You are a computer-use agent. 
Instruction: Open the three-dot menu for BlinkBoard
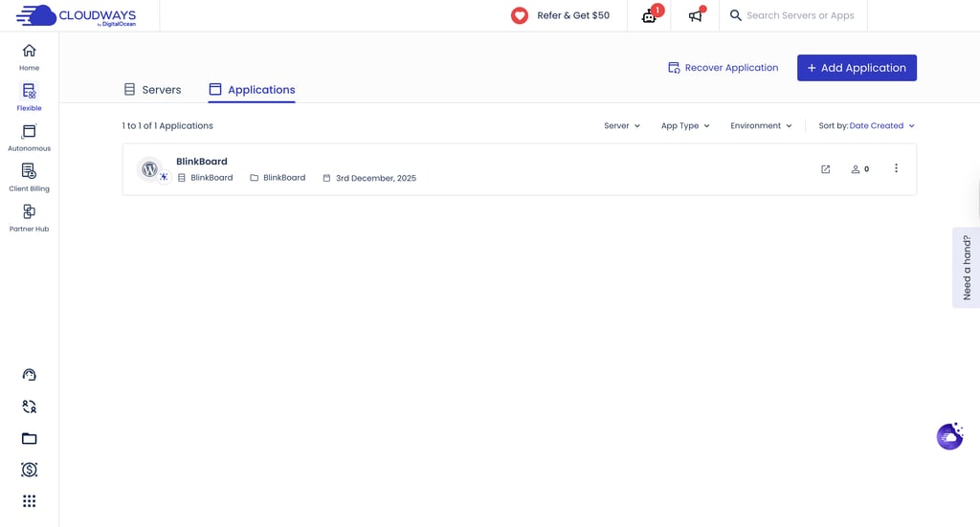896,168
